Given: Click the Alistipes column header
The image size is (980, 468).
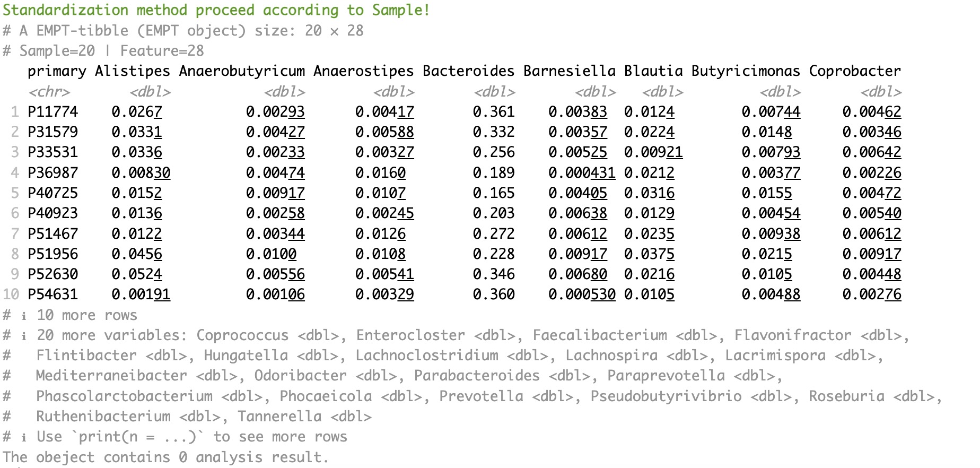Looking at the screenshot, I should pyautogui.click(x=133, y=71).
